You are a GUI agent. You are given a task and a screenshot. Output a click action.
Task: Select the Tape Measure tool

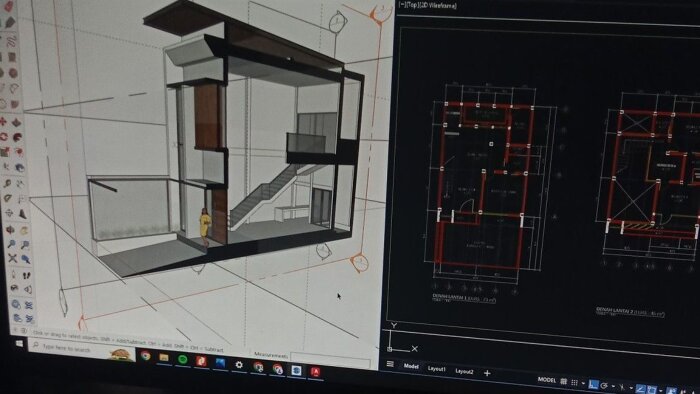coord(7,183)
